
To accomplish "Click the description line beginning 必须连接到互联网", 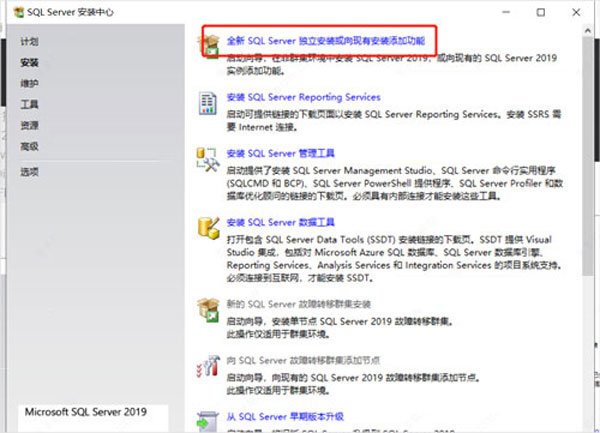I will (300, 278).
